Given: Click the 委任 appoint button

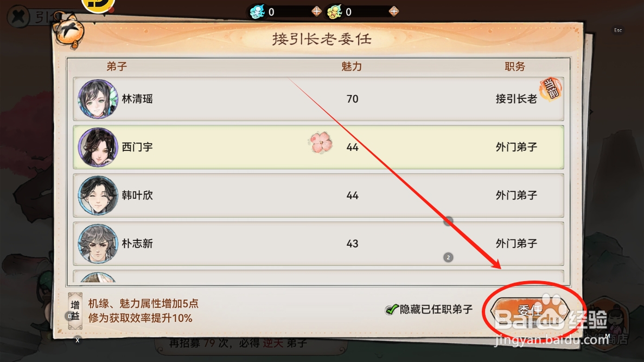Looking at the screenshot, I should coord(530,310).
